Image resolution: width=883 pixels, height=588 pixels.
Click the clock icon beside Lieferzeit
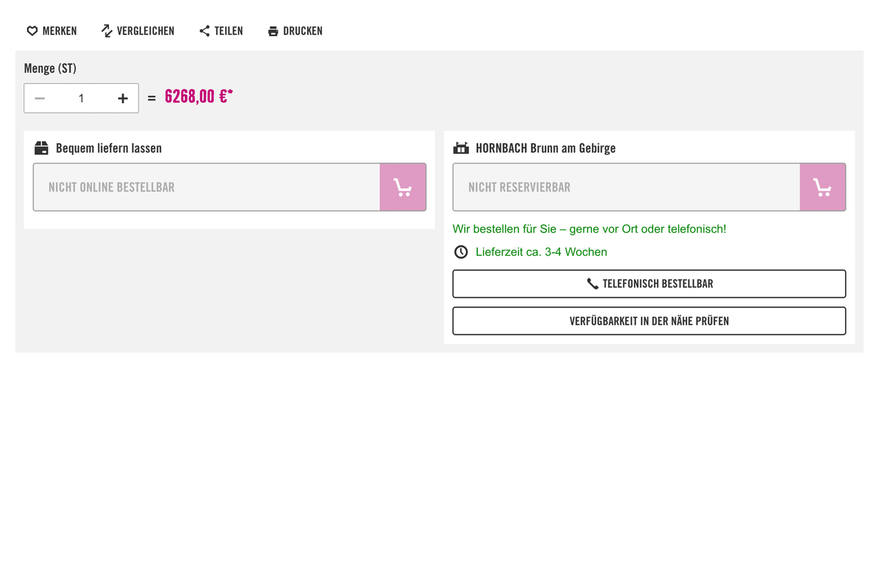[461, 252]
